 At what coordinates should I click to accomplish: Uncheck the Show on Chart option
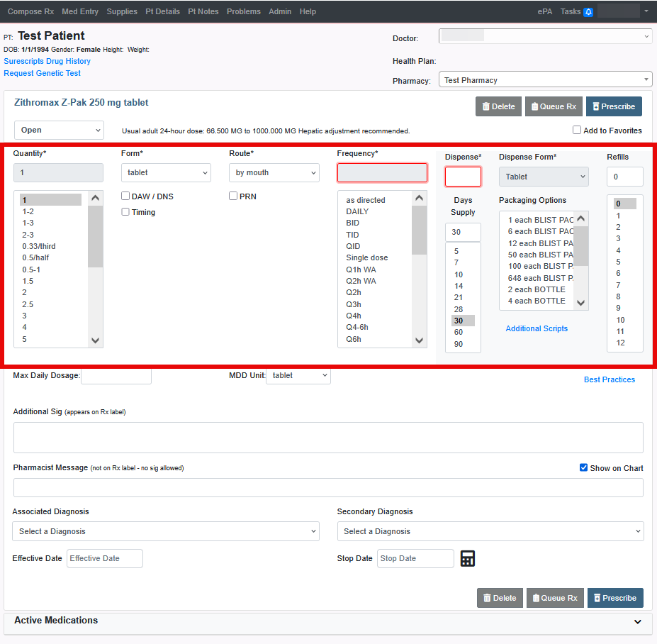pos(583,467)
